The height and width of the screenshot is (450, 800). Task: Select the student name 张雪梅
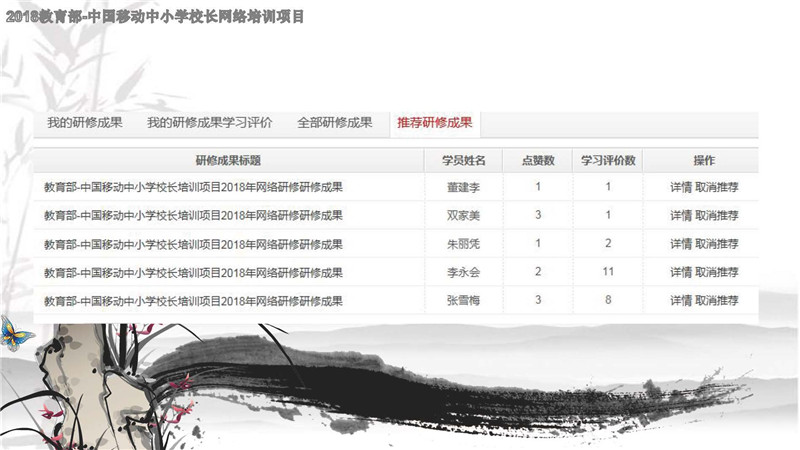pos(463,301)
